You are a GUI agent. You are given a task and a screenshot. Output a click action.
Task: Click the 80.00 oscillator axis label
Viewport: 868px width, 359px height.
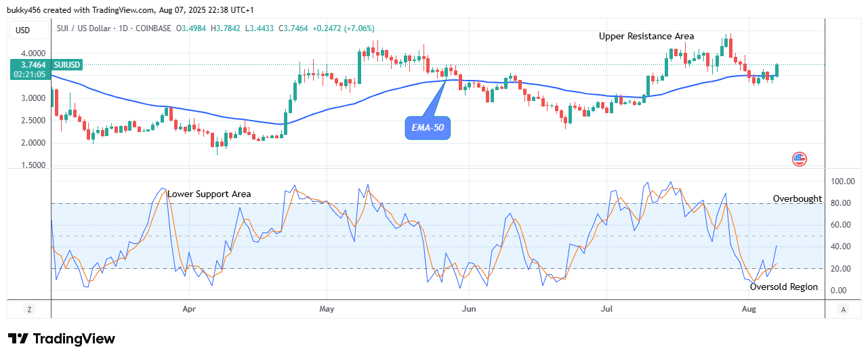(840, 203)
